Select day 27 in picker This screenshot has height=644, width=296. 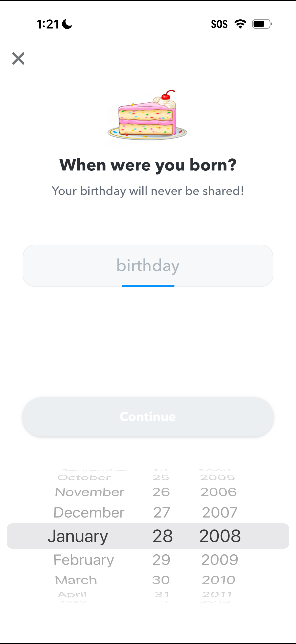tap(161, 513)
